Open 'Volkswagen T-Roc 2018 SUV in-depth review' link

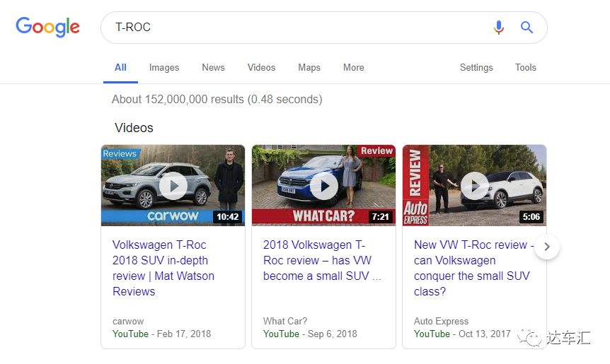click(163, 268)
